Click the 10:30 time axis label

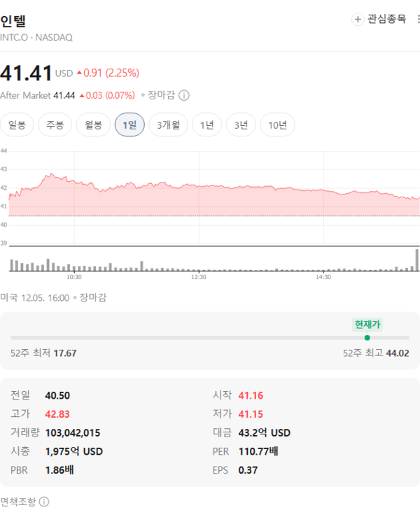coord(74,277)
